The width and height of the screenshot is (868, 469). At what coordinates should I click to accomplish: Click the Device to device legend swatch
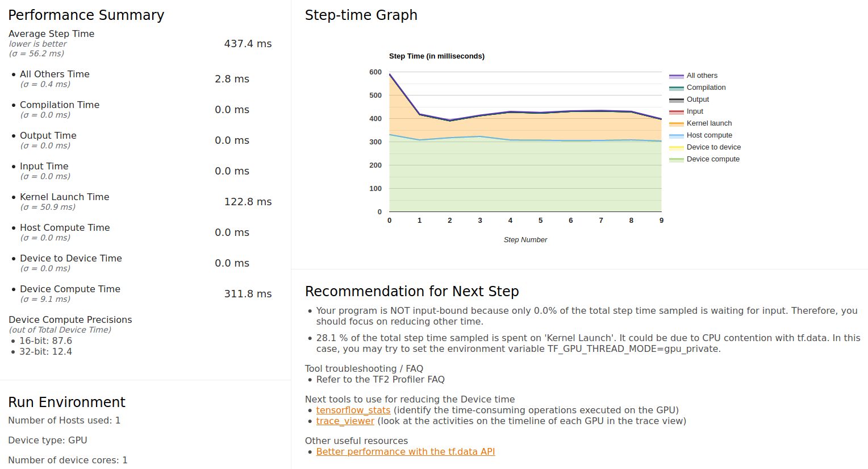[x=676, y=147]
